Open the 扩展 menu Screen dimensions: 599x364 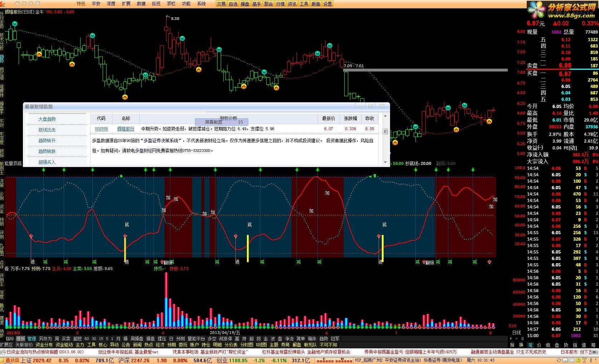(x=126, y=4)
